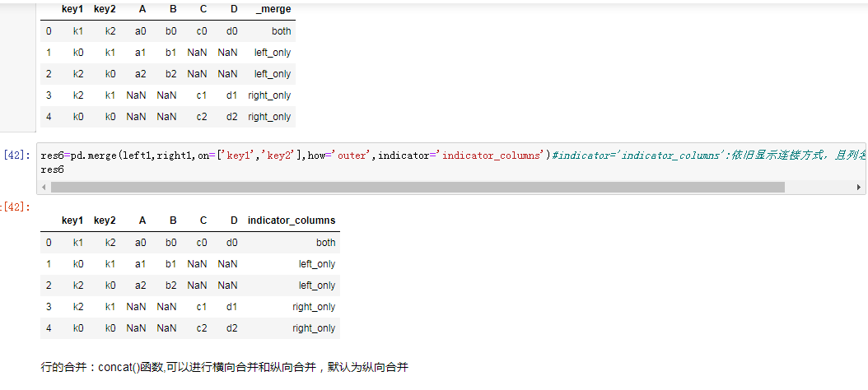Select the In [42] cell prompt
This screenshot has height=390, width=868.
click(x=16, y=156)
